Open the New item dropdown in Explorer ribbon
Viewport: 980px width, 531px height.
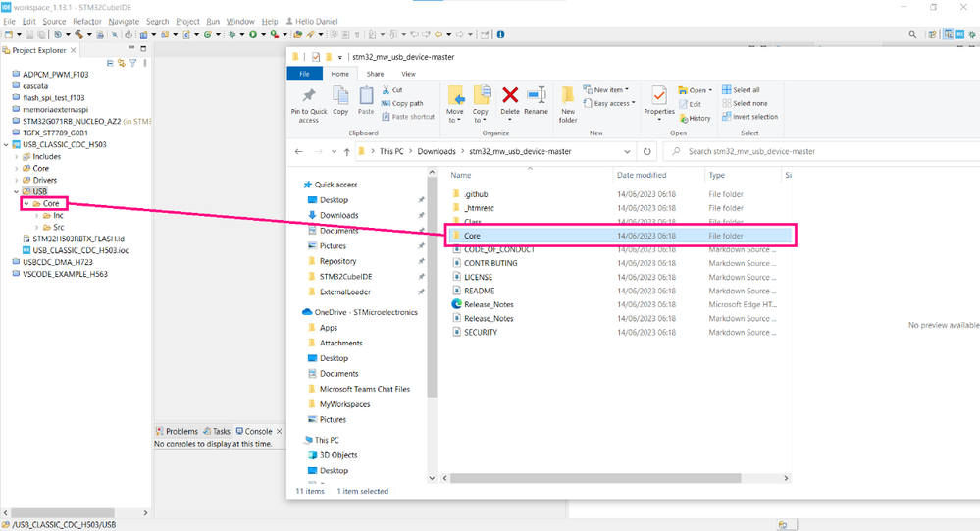606,90
